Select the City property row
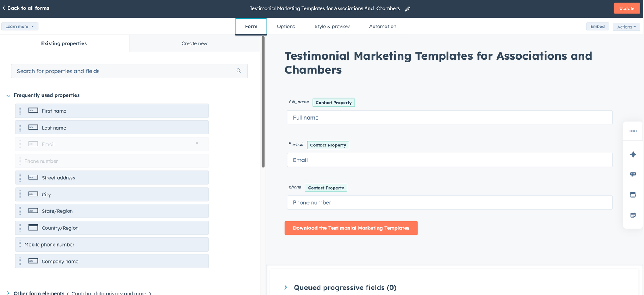 [x=112, y=194]
